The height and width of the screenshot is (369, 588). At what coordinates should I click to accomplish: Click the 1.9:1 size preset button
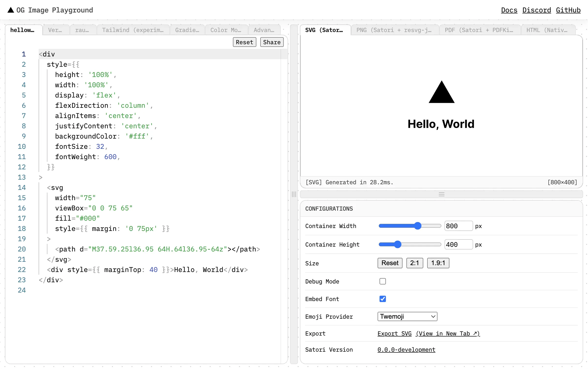[x=438, y=263]
